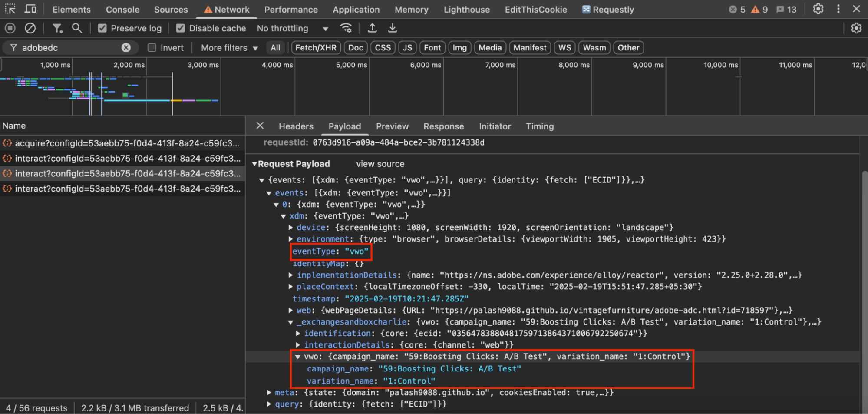Filter by Wasm requests
The image size is (868, 414).
[594, 48]
